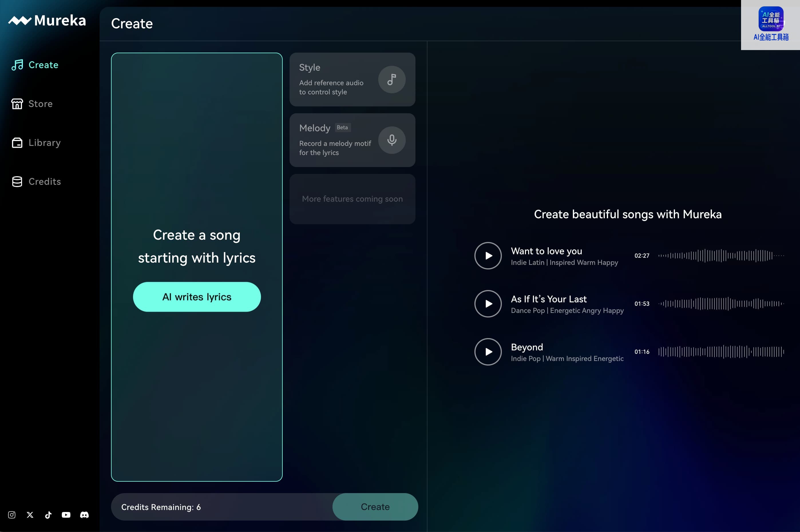This screenshot has height=532, width=800.
Task: Click Create a song starting with lyrics panel
Action: 197,267
